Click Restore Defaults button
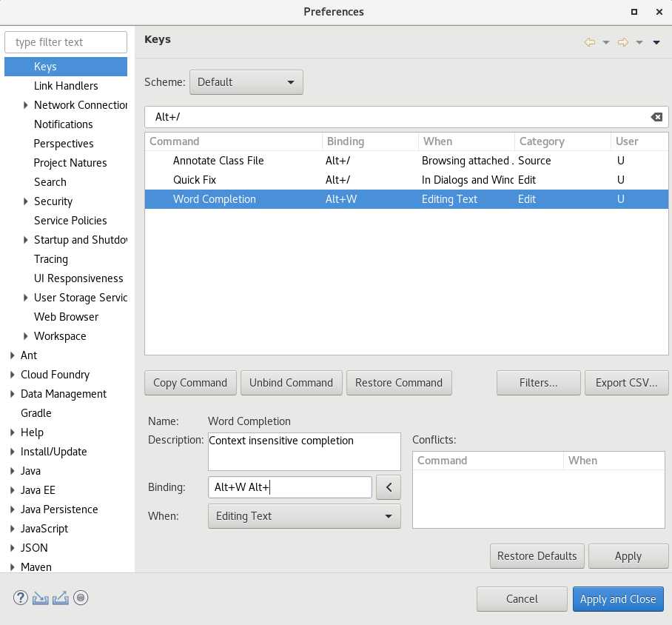 click(537, 556)
